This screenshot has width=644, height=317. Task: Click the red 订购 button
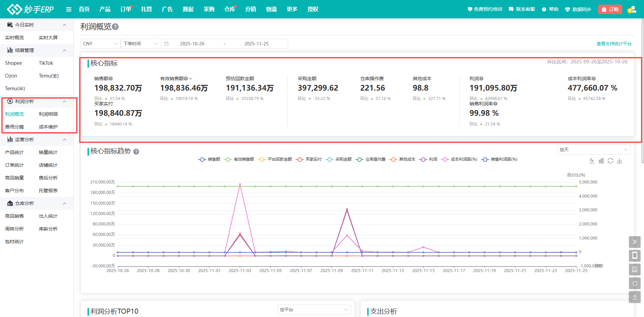[610, 9]
